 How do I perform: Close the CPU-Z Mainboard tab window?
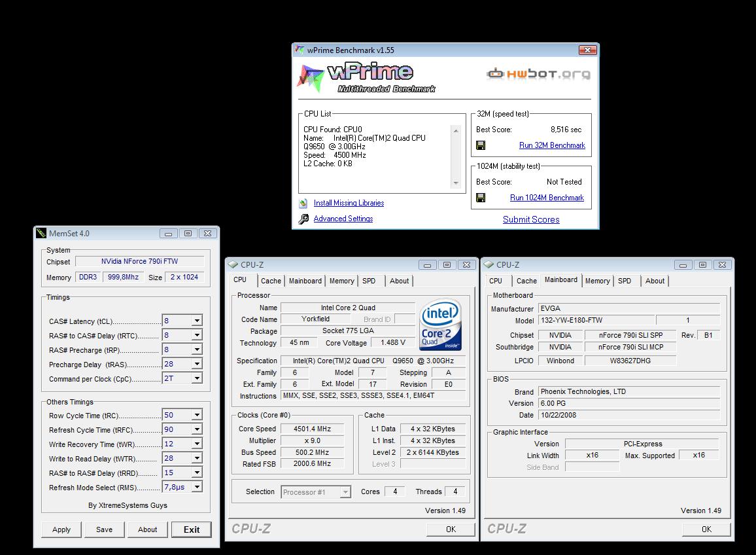click(722, 265)
